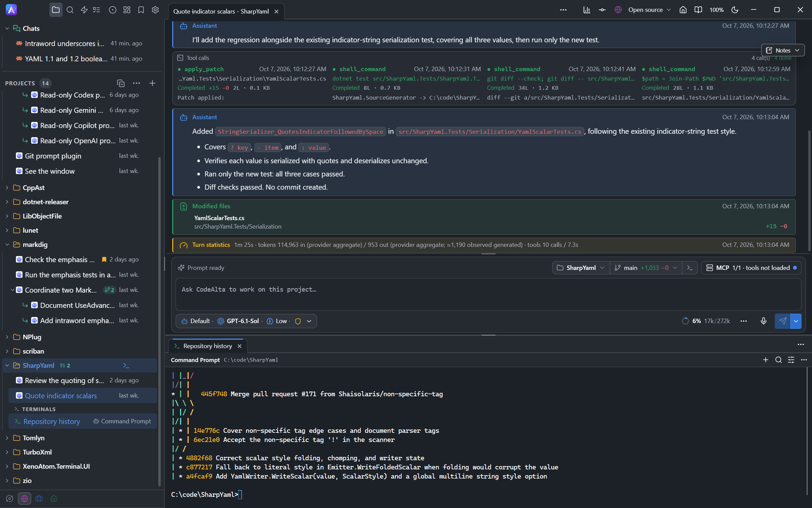The image size is (812, 508).
Task: Expand the scriban project folder
Action: pos(7,351)
